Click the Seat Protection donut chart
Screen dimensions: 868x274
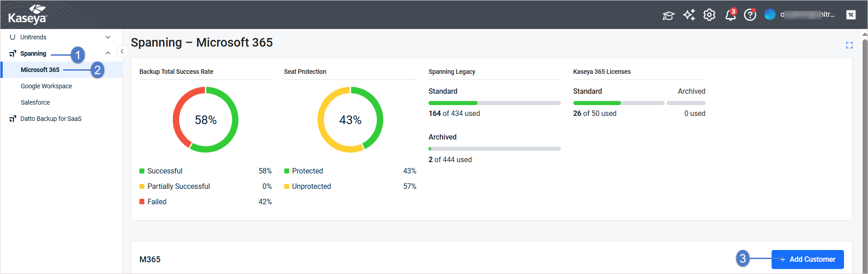pos(350,120)
